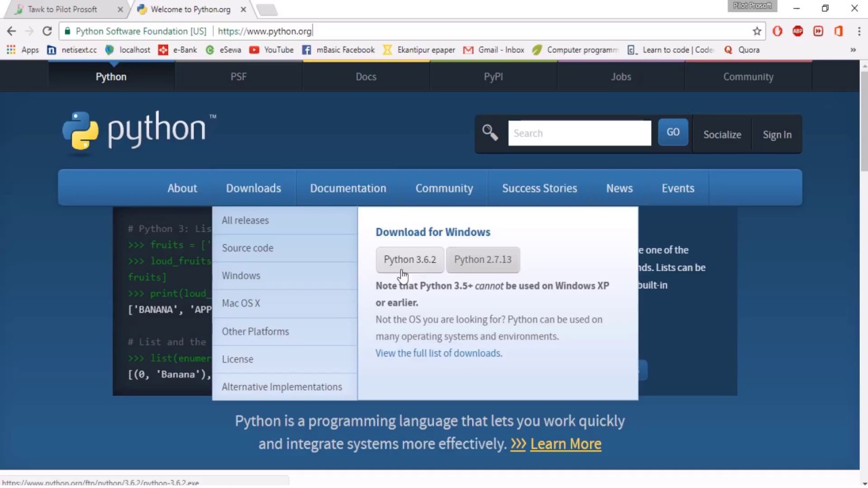This screenshot has width=868, height=488.
Task: Go to the Jobs top tab
Action: coord(621,77)
